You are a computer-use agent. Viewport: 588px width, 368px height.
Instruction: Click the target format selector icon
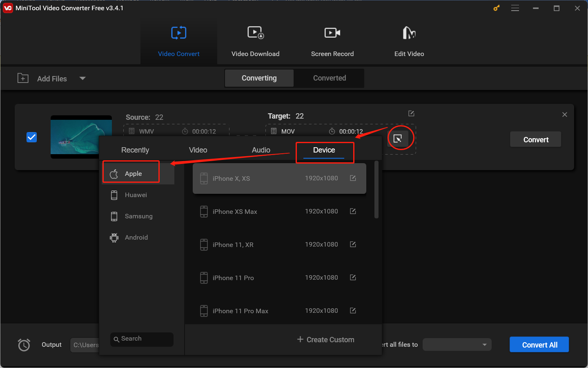click(x=398, y=139)
